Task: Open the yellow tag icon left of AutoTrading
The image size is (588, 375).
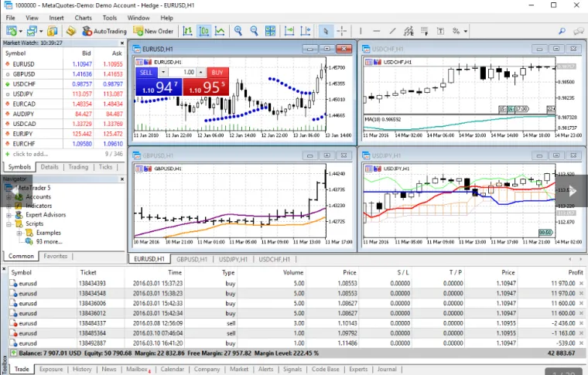Action: (x=71, y=31)
